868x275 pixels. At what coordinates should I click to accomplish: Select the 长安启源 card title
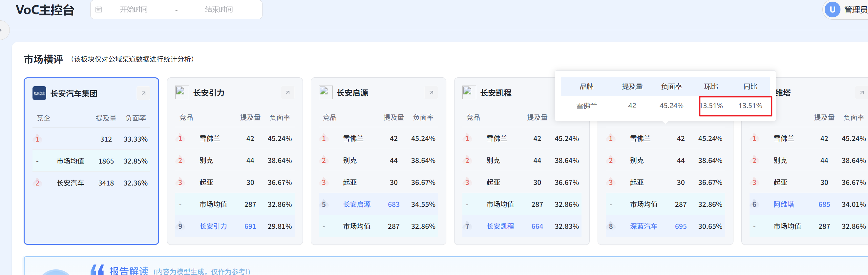tap(352, 93)
